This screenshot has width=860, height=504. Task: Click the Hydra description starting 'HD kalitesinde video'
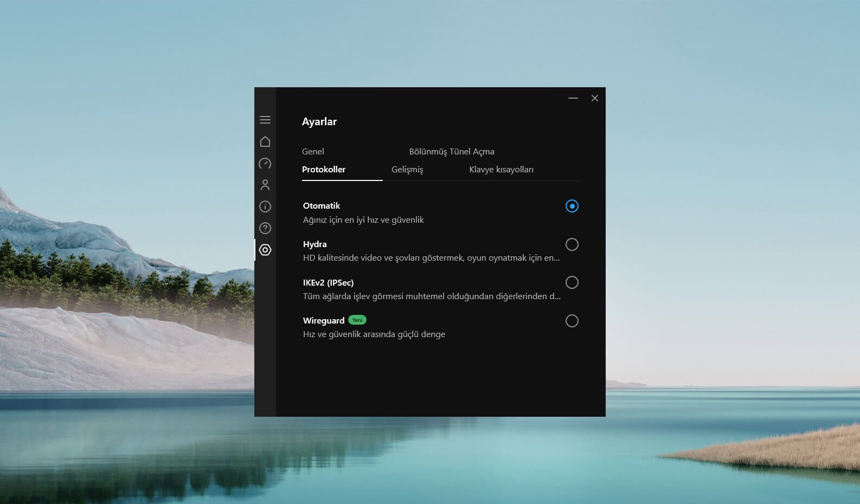[x=432, y=258]
